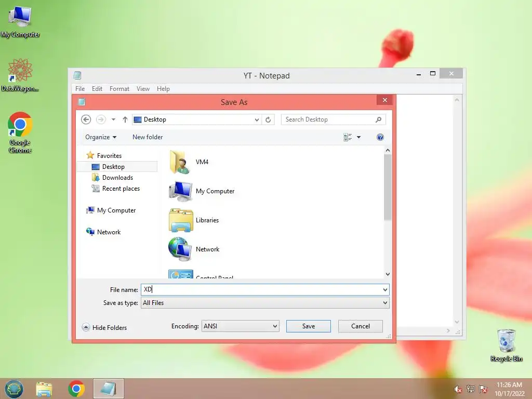Click the Action Center flag icon
532x399 pixels.
(x=483, y=389)
